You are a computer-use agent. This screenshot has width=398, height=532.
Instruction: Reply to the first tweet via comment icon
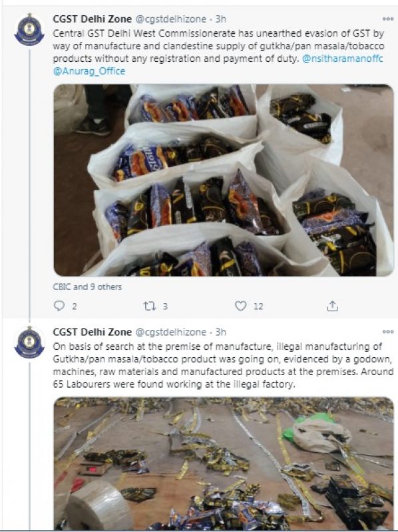tap(59, 306)
